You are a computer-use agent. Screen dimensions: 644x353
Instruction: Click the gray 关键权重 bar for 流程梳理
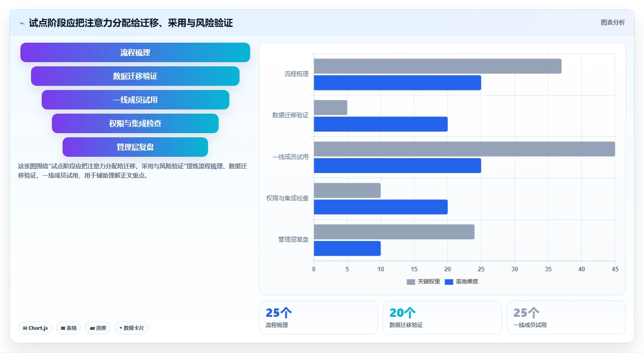coord(438,66)
